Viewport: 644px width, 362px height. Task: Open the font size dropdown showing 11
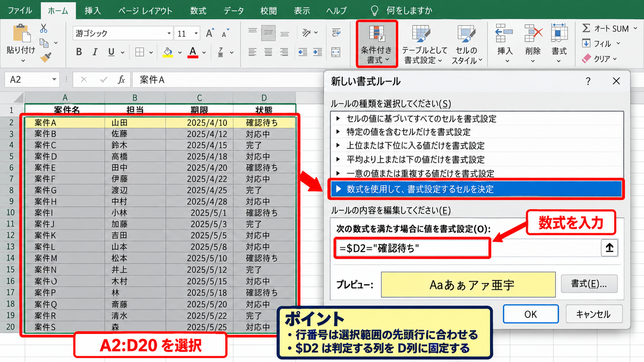pos(196,33)
